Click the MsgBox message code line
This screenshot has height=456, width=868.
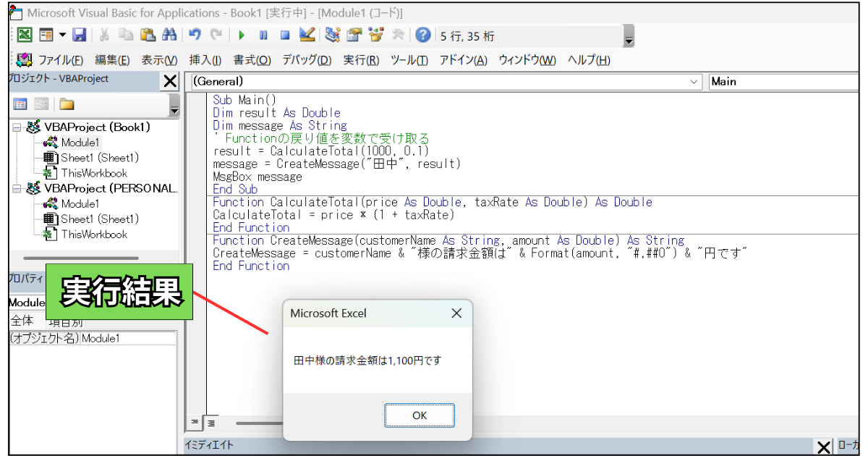coord(257,177)
